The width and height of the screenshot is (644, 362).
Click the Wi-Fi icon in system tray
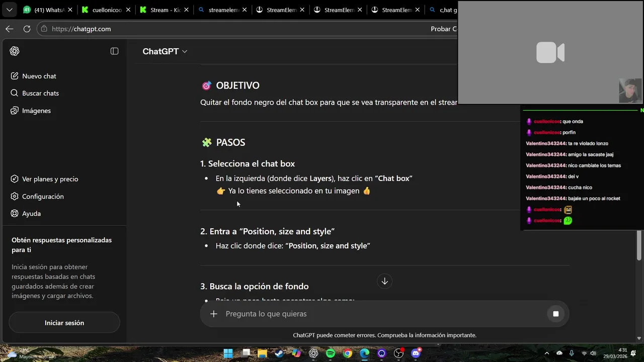click(x=584, y=353)
